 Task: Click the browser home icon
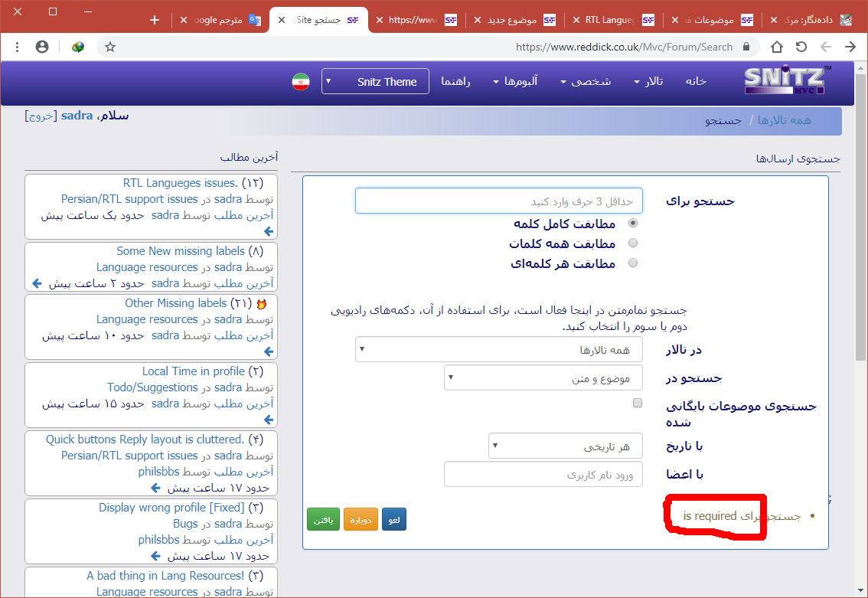[776, 47]
